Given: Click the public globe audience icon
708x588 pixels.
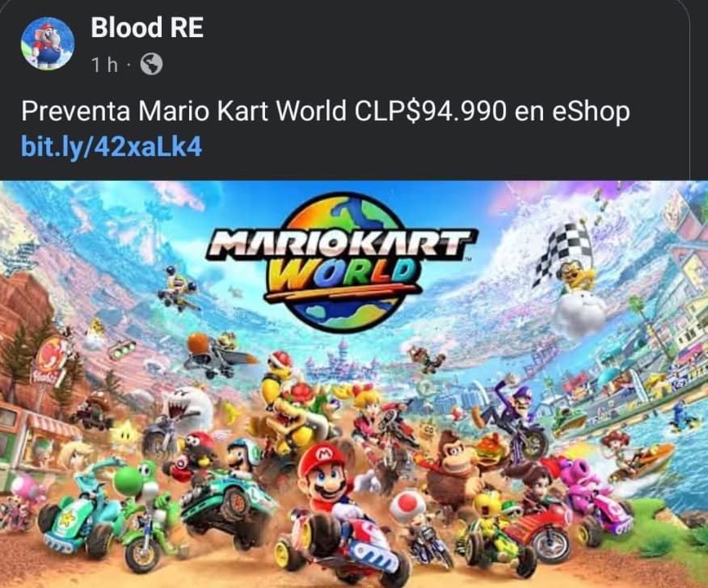Looking at the screenshot, I should 151,65.
